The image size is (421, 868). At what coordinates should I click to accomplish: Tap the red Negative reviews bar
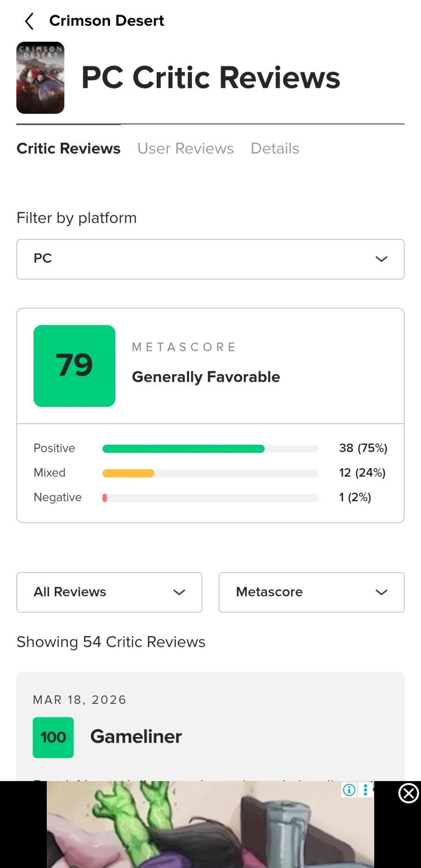[x=105, y=498]
